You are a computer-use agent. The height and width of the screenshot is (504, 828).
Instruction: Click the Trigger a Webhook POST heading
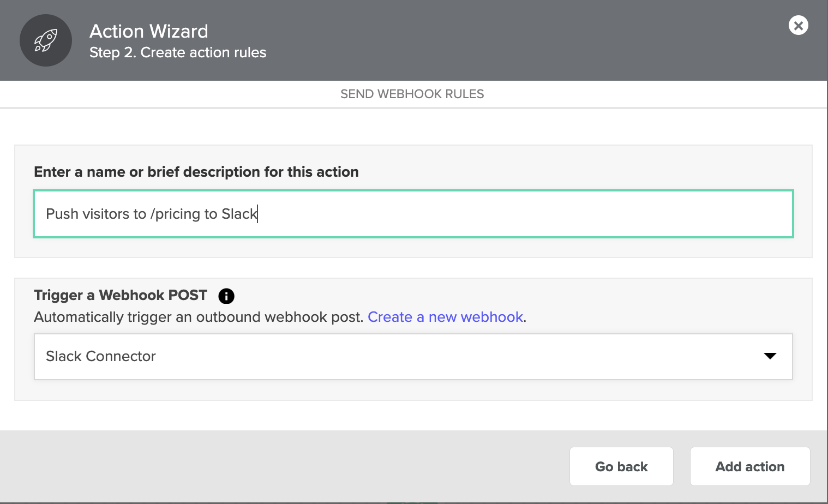(x=121, y=295)
